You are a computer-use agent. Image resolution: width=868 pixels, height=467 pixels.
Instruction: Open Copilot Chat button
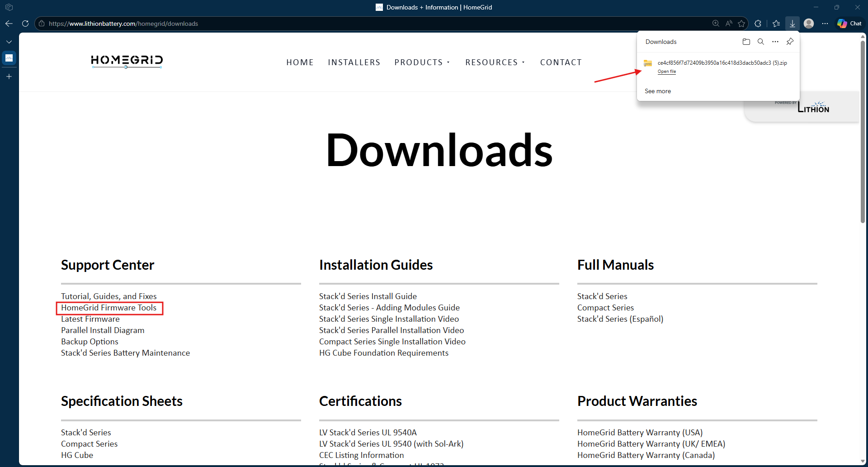pyautogui.click(x=849, y=24)
